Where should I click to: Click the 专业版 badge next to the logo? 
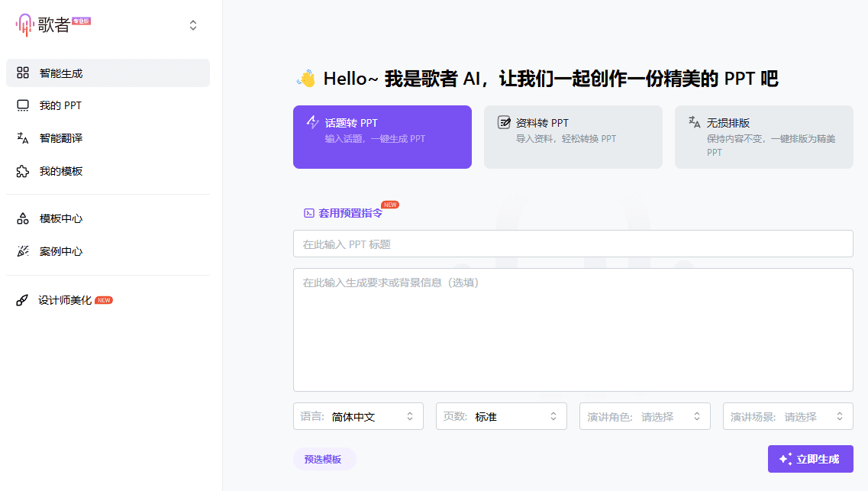point(82,21)
